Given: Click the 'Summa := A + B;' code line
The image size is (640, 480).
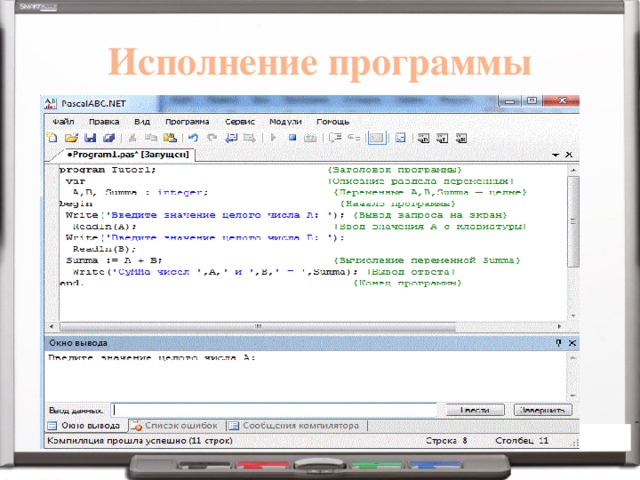Looking at the screenshot, I should click(114, 260).
